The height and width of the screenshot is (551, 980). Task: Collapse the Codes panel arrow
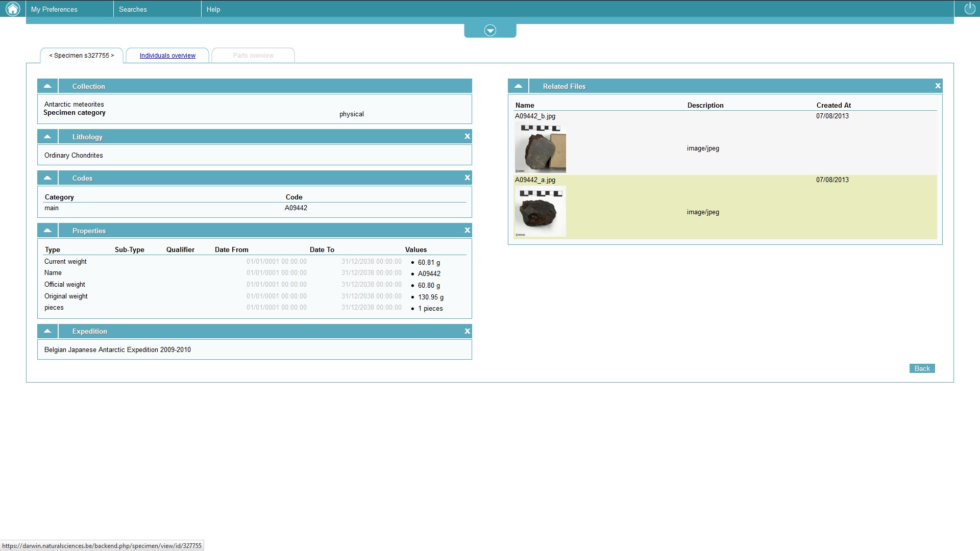47,178
